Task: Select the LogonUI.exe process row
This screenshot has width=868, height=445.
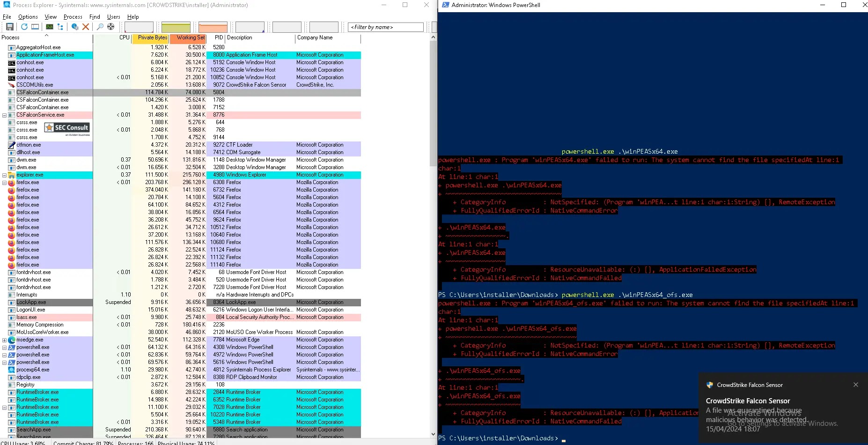Action: 181,310
